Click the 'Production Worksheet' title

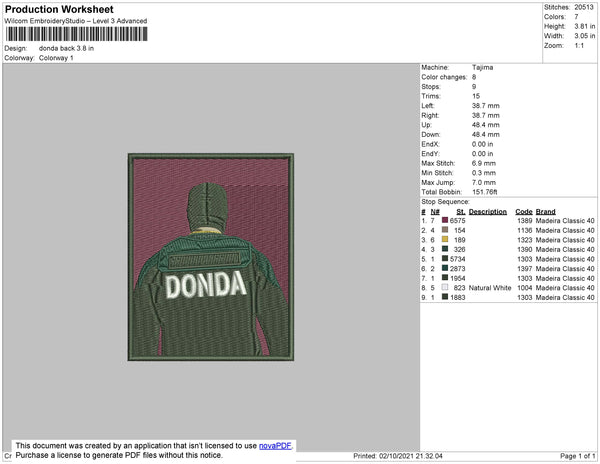[x=59, y=10]
